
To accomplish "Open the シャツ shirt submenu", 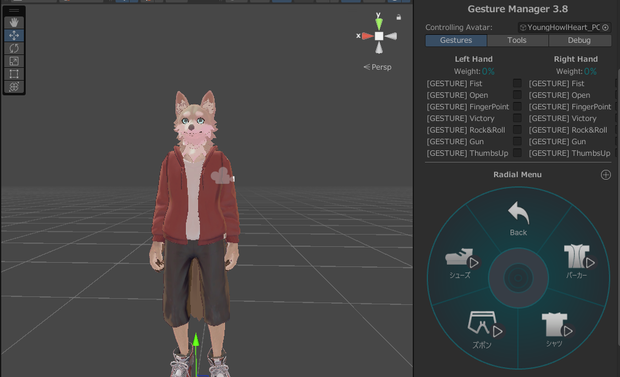I will click(557, 330).
